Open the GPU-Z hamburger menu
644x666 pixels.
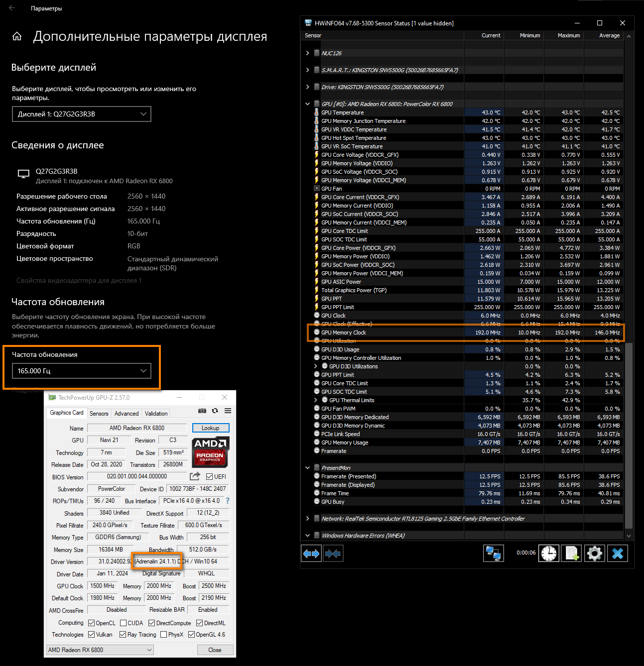tap(228, 411)
